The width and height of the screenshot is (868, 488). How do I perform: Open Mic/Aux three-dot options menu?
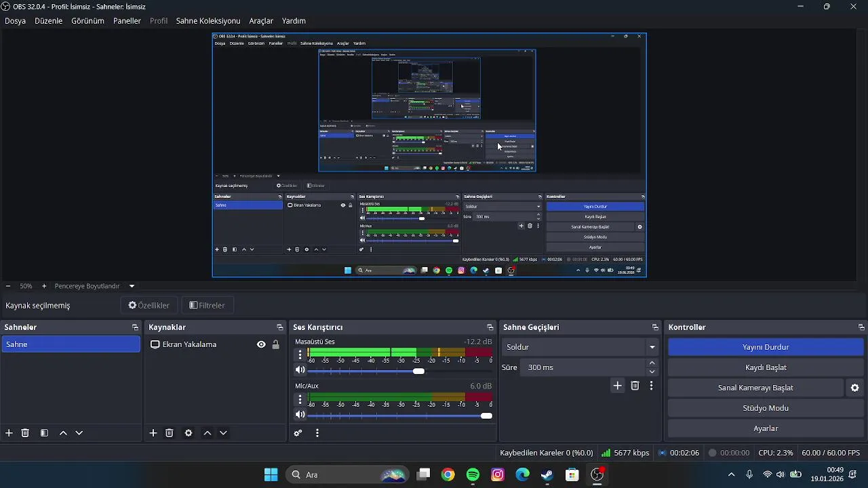click(300, 399)
